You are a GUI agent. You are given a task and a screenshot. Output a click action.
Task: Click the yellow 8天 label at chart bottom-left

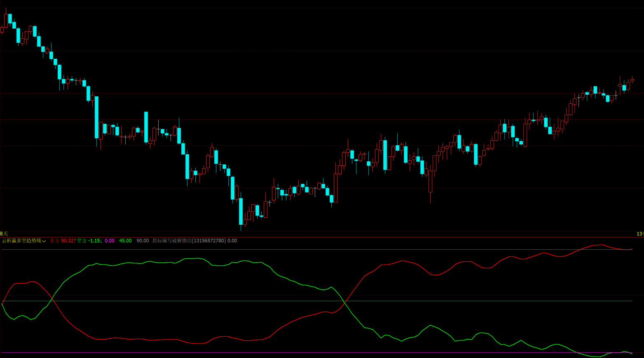pos(4,234)
